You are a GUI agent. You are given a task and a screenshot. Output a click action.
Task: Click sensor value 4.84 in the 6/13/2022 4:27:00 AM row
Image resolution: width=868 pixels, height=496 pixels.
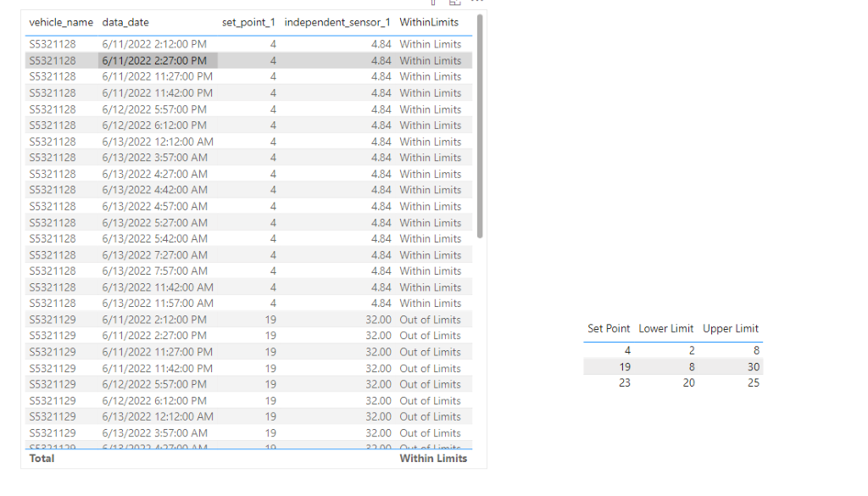tap(381, 174)
